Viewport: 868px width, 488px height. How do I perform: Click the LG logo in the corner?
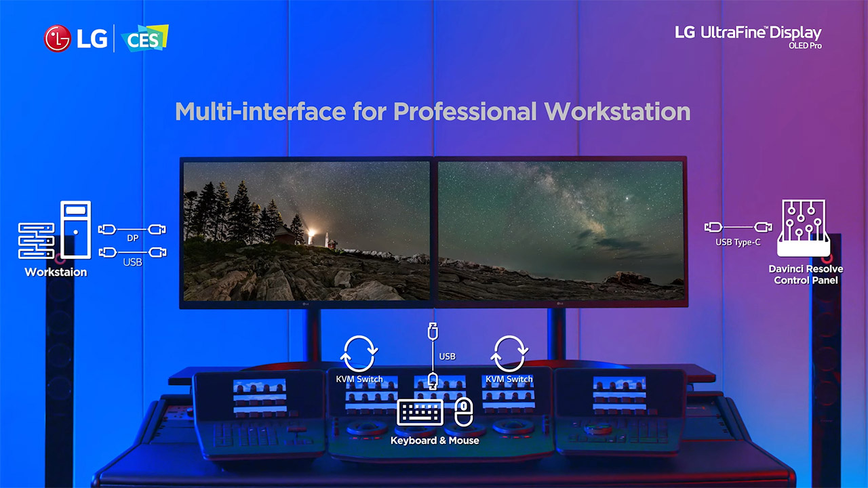pos(75,39)
